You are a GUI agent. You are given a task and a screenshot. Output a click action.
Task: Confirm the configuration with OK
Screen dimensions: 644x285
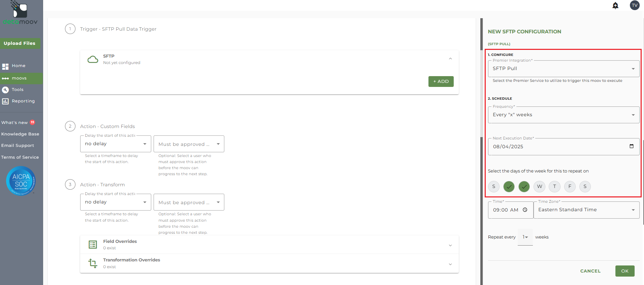coord(625,271)
